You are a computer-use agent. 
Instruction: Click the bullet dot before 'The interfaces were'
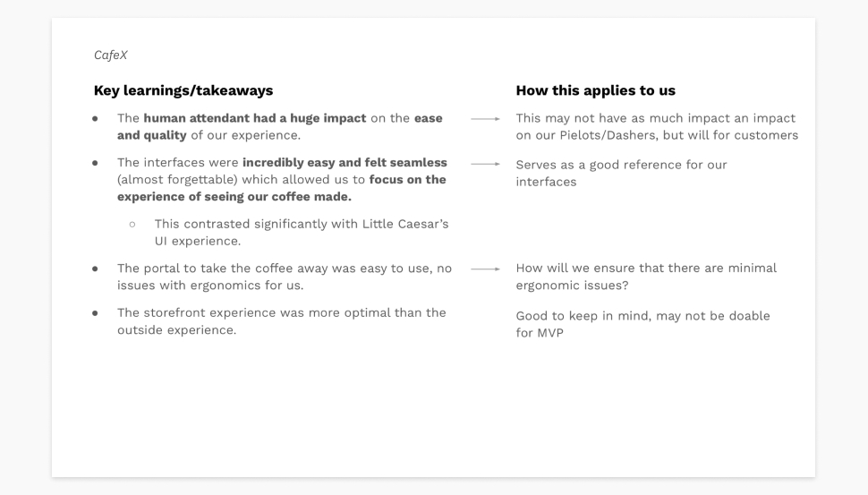click(95, 163)
